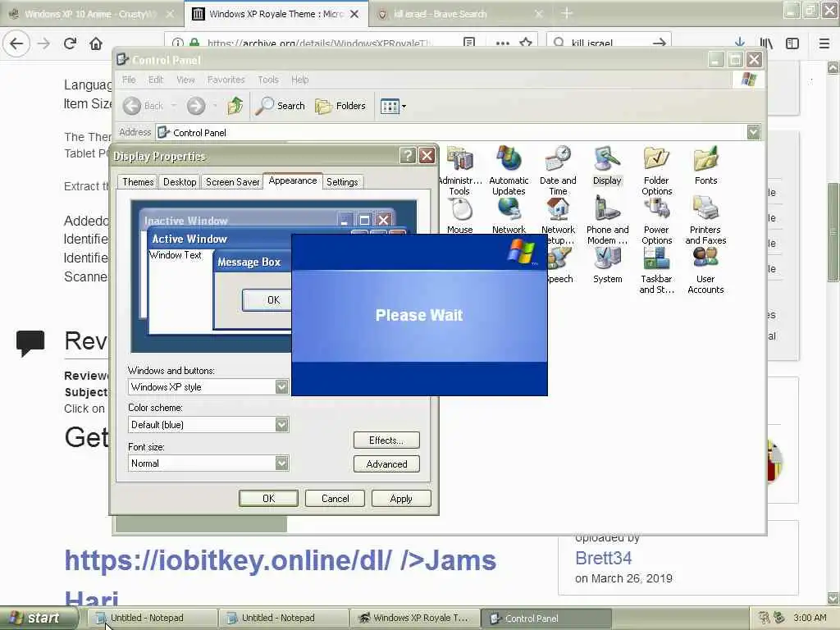
Task: Open the Automatic Updates icon
Action: click(x=509, y=171)
